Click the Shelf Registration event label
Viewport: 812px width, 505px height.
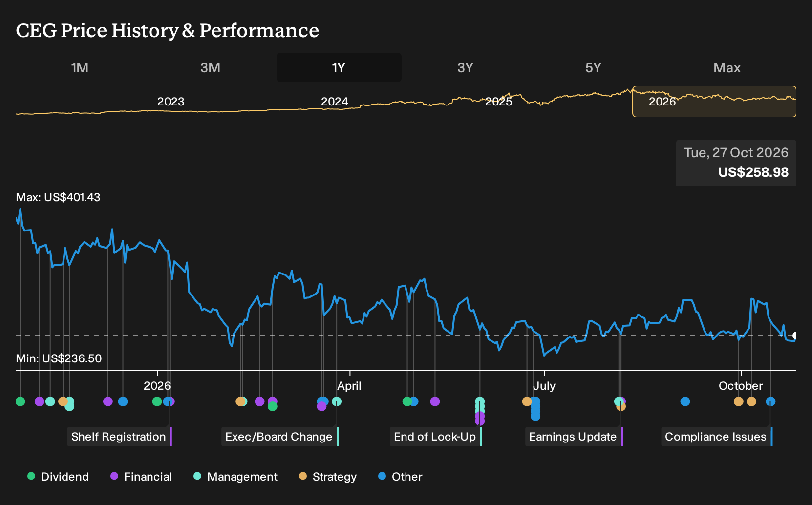pyautogui.click(x=120, y=437)
